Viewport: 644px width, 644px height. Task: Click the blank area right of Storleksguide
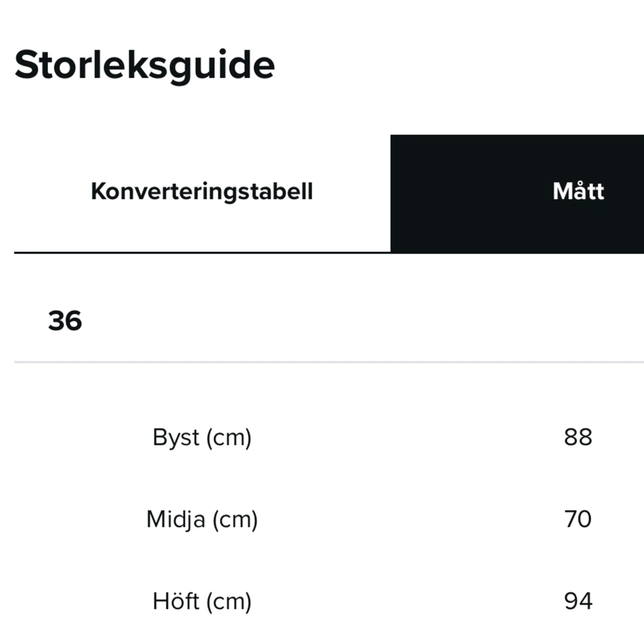[x=458, y=64]
